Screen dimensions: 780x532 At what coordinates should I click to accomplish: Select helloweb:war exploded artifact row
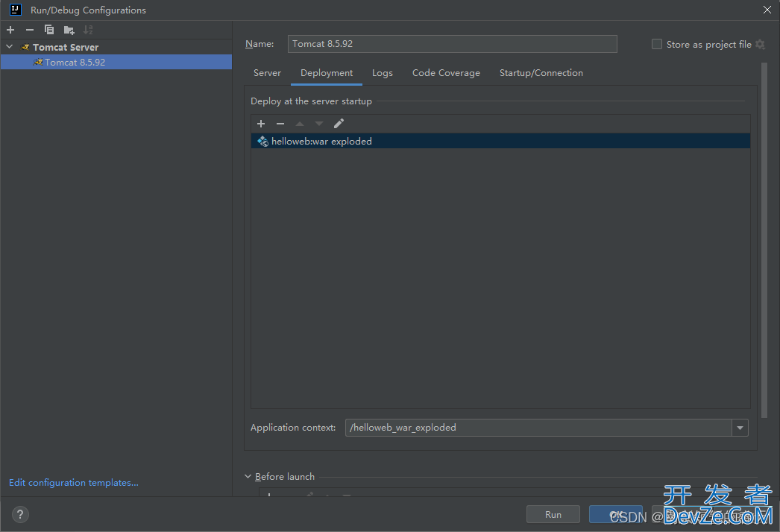point(500,142)
